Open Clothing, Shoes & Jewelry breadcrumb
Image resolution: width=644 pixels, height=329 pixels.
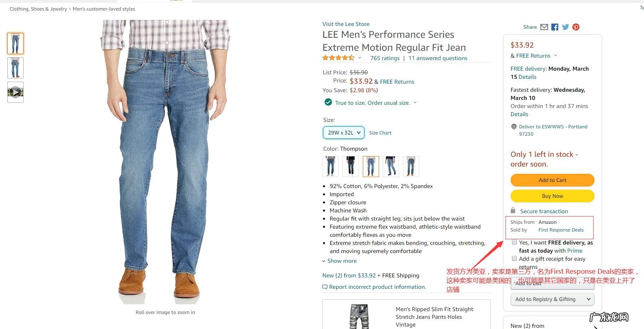point(38,9)
